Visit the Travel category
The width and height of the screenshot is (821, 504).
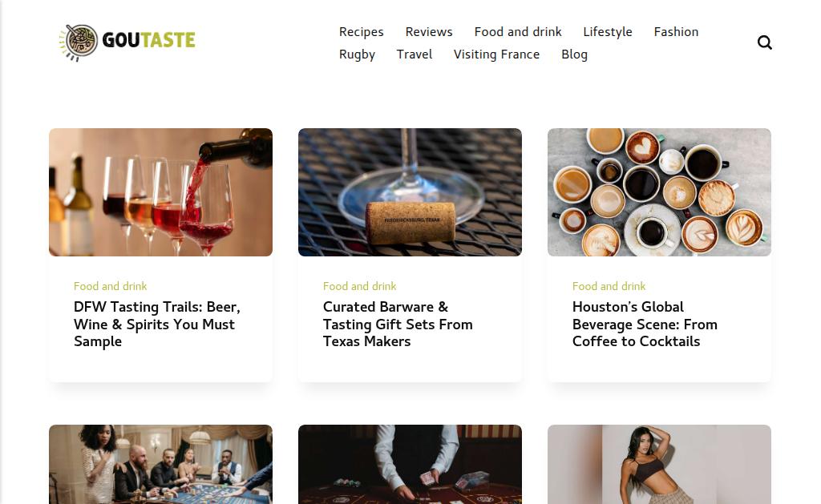point(415,54)
